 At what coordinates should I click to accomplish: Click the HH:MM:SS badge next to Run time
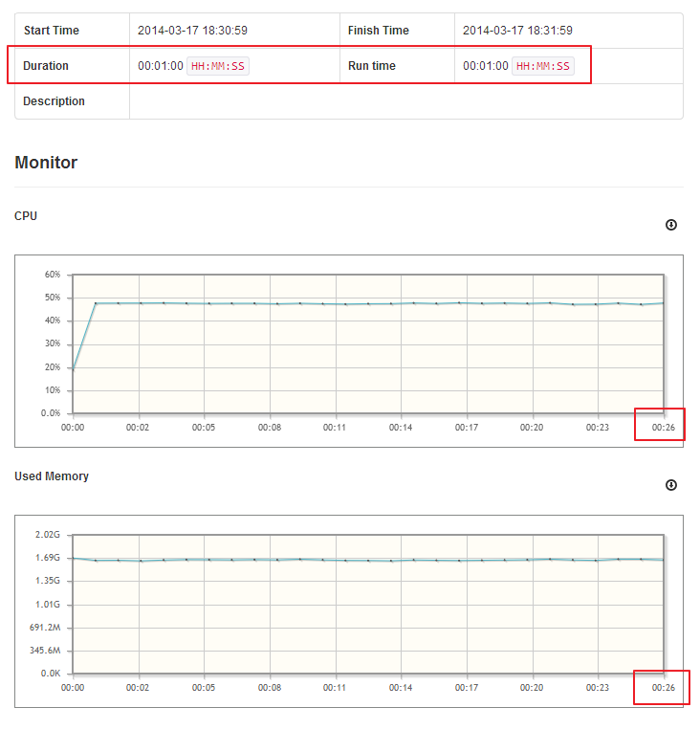pyautogui.click(x=543, y=66)
